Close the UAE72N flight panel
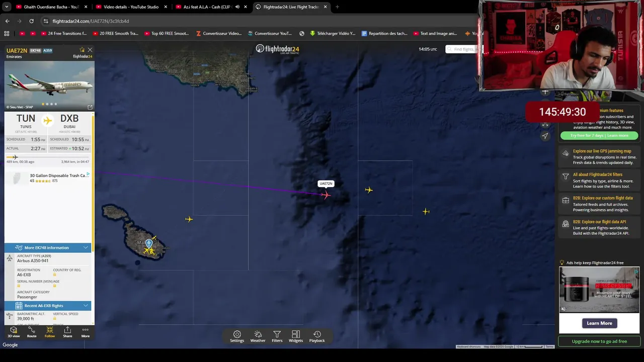This screenshot has width=644, height=362. click(90, 50)
